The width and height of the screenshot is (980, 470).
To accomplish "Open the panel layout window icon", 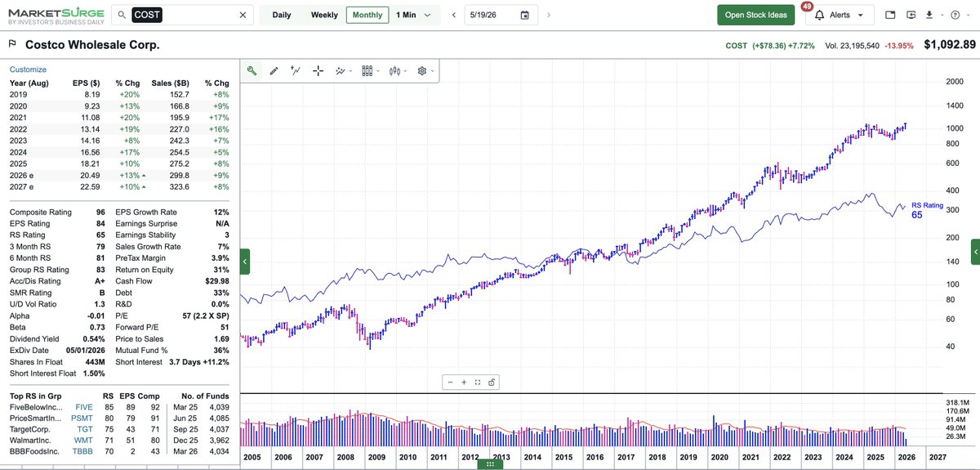I will 890,15.
